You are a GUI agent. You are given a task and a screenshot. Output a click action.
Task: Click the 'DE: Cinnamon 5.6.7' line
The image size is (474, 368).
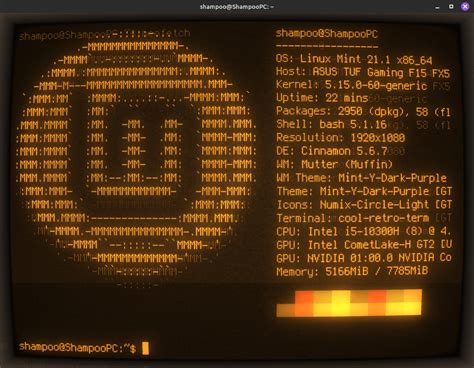click(x=332, y=151)
